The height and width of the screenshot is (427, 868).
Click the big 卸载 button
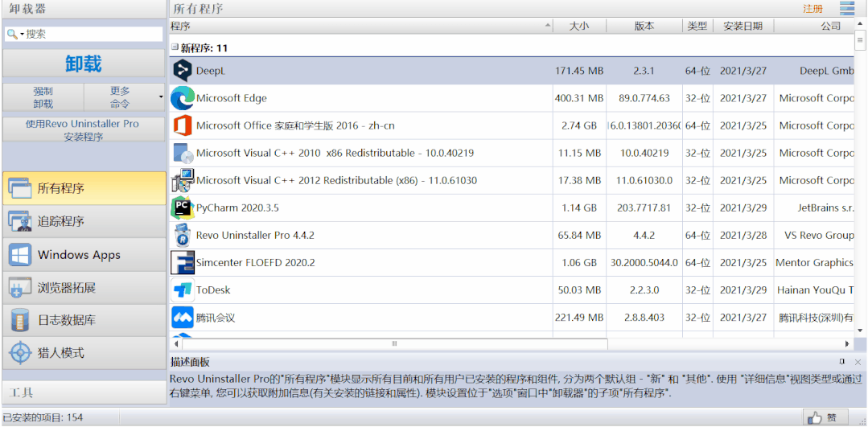(x=84, y=64)
